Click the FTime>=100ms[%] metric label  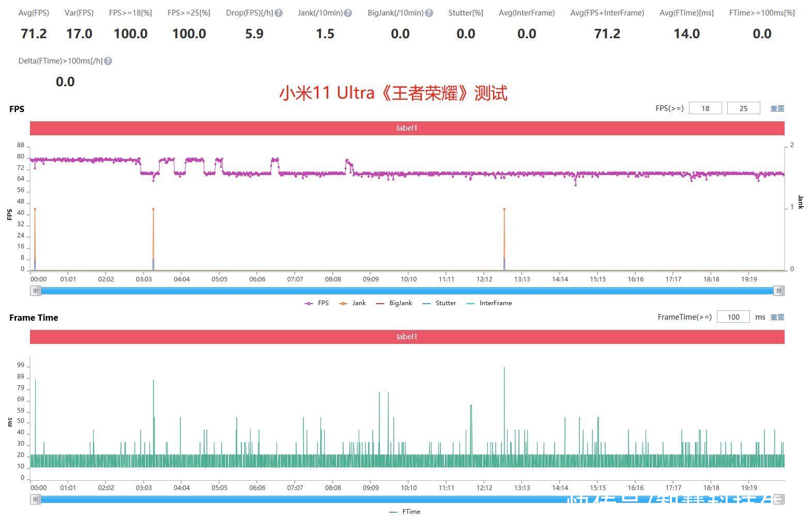[x=762, y=13]
